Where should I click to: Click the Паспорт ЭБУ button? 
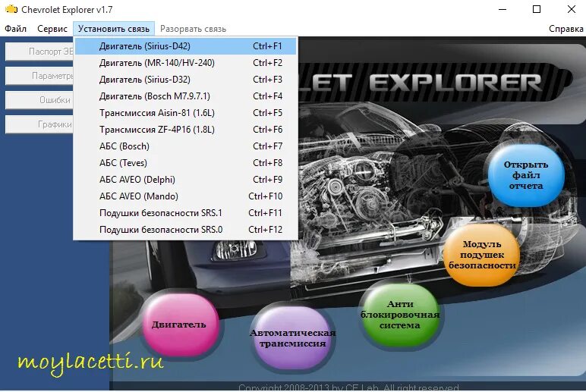(x=39, y=52)
